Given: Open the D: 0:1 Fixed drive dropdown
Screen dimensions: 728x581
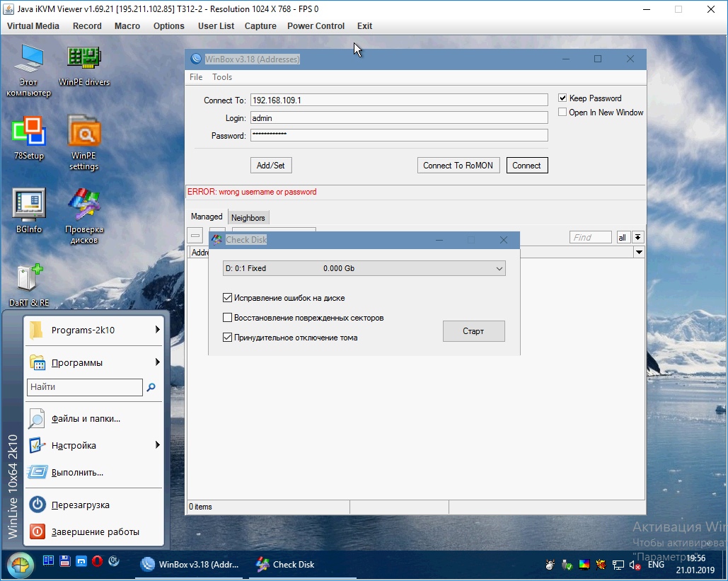Looking at the screenshot, I should (364, 268).
